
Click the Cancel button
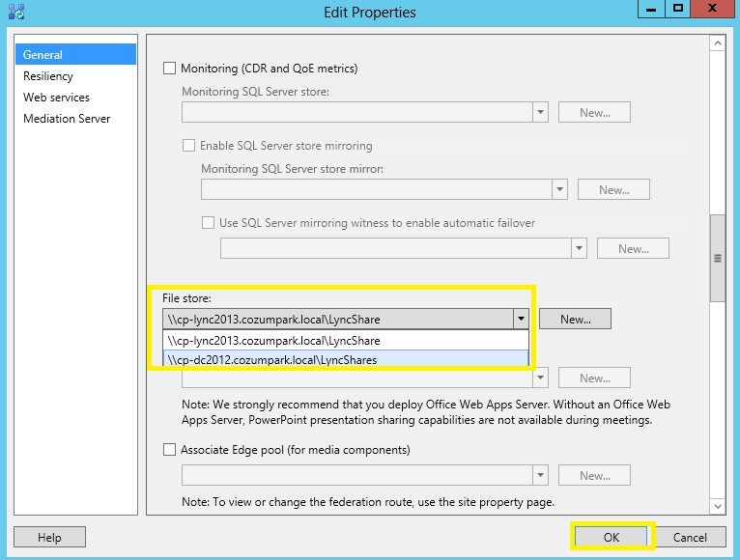click(x=690, y=537)
